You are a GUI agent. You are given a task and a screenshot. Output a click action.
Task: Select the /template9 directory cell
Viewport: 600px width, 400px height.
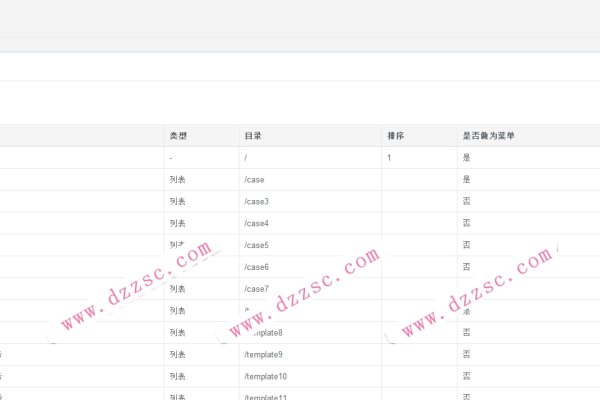[x=263, y=354]
